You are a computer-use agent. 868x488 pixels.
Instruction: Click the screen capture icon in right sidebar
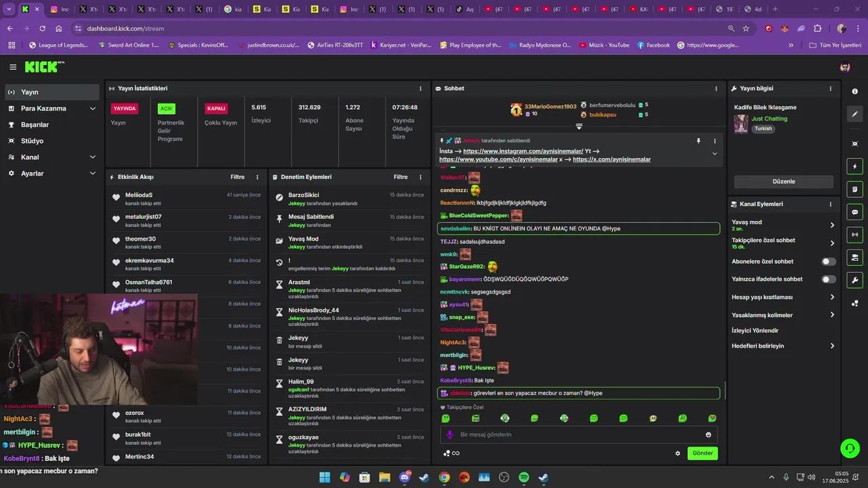tap(854, 144)
